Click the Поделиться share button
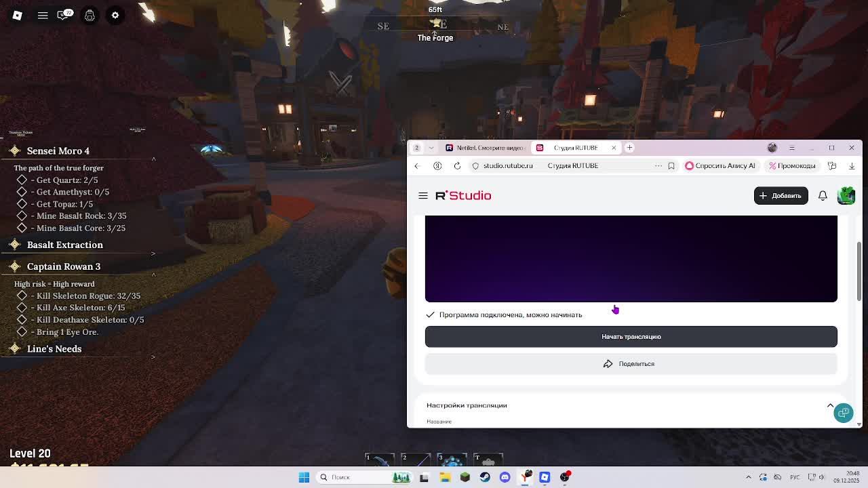The width and height of the screenshot is (868, 488). pos(631,364)
